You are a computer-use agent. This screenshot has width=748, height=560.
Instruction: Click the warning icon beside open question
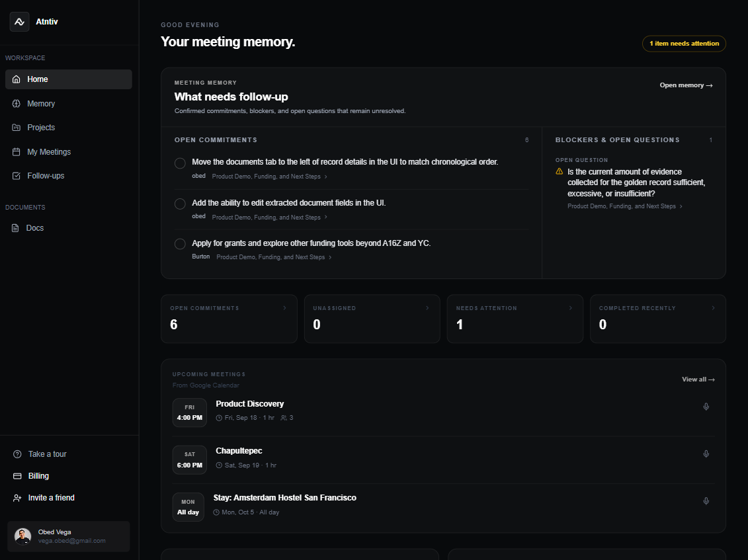pos(559,171)
